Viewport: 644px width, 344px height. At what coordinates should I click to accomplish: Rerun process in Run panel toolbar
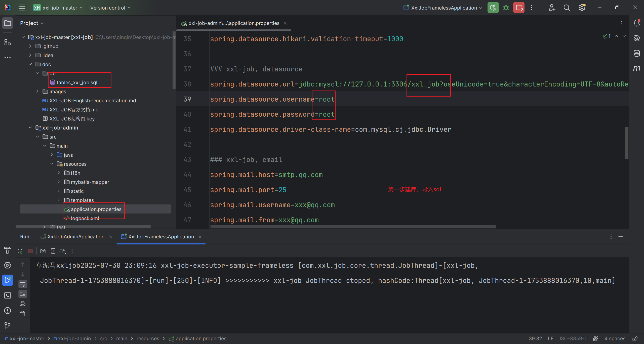point(20,251)
